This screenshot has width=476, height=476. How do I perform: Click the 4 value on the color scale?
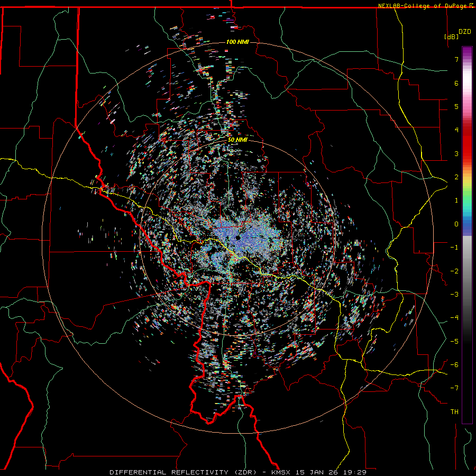tap(456, 130)
